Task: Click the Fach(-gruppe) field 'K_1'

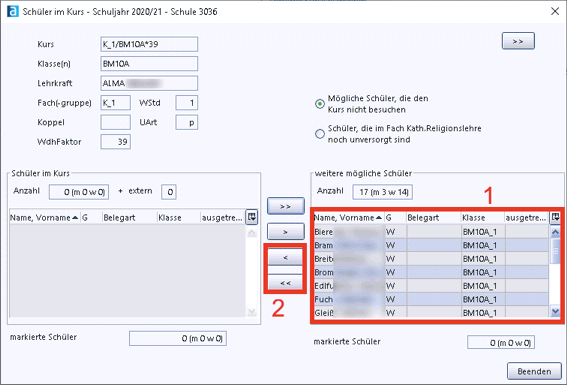Action: [x=115, y=103]
